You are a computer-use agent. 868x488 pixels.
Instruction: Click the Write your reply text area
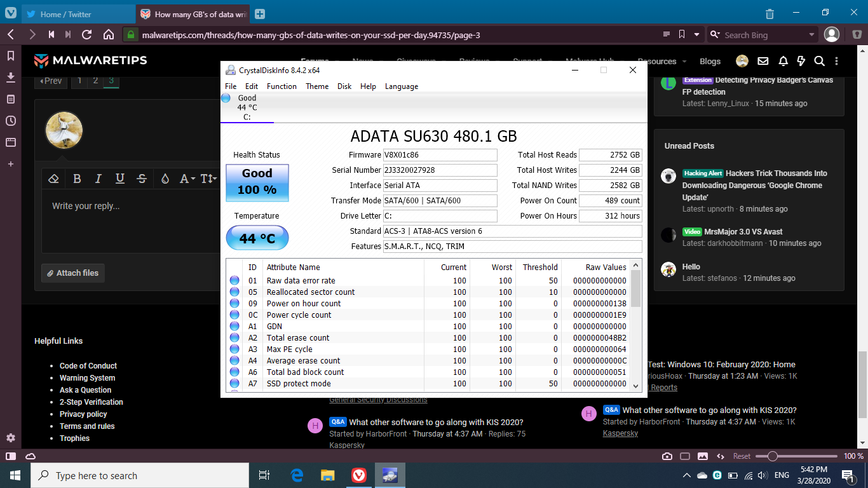coord(127,222)
